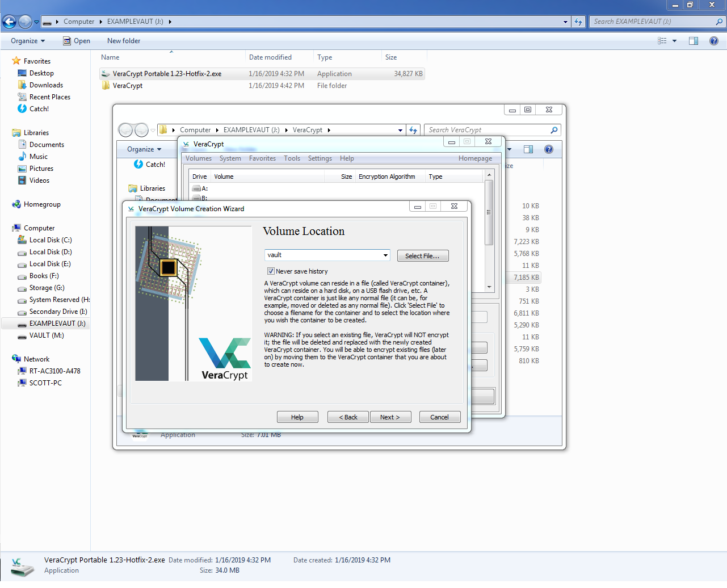The image size is (727, 588).
Task: Open the Help menu in the VeraCrypt menu bar
Action: coord(347,158)
